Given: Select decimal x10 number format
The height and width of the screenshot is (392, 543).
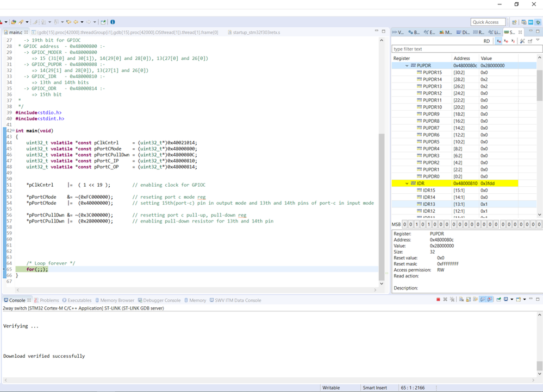Looking at the screenshot, I should coord(506,41).
